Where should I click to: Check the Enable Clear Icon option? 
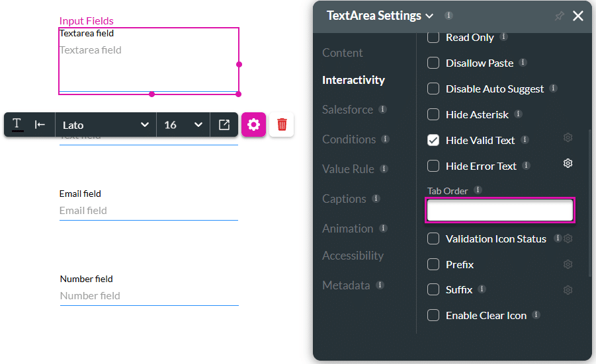pos(433,315)
